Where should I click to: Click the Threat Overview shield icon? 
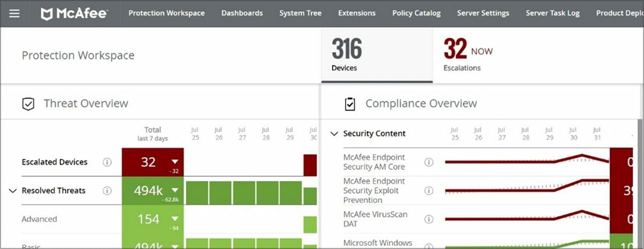[x=28, y=104]
